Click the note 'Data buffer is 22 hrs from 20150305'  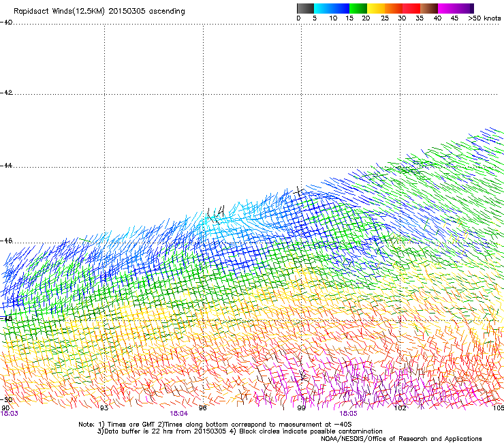tap(166, 431)
